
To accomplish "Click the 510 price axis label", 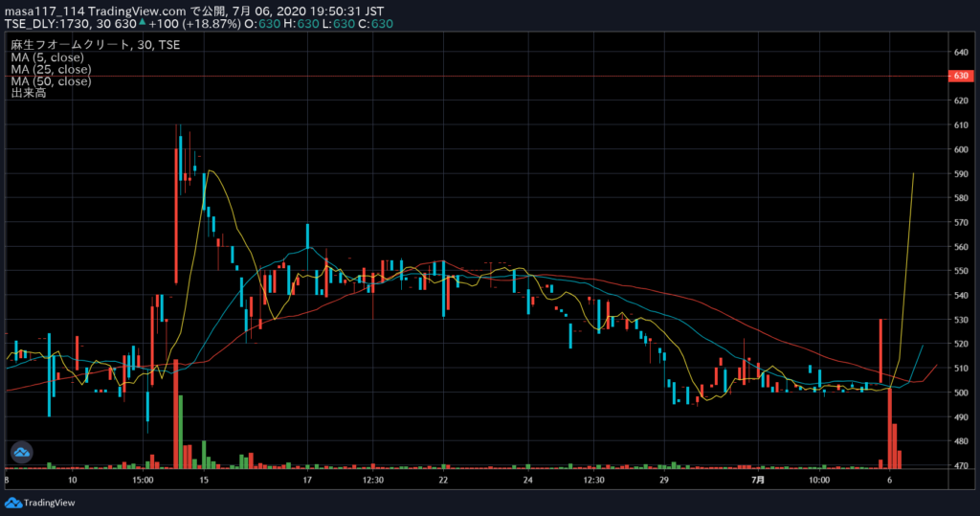I will click(x=961, y=369).
